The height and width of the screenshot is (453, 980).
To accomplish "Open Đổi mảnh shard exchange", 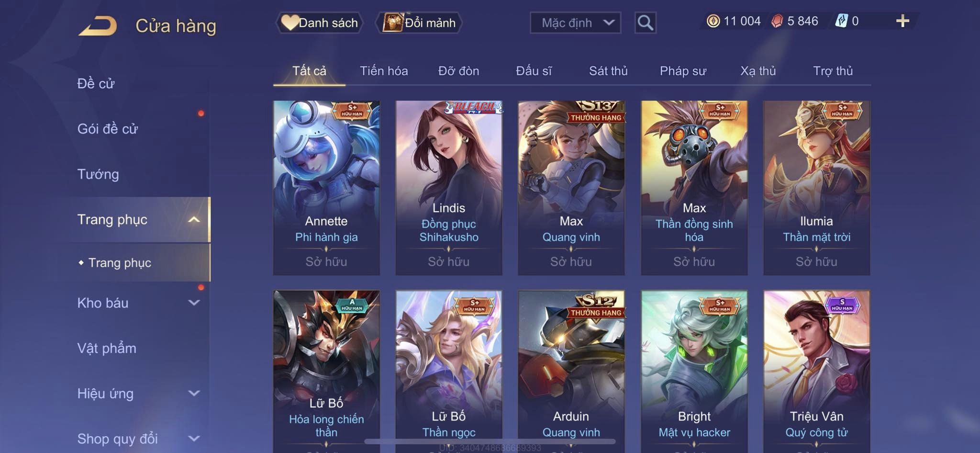I will [419, 23].
